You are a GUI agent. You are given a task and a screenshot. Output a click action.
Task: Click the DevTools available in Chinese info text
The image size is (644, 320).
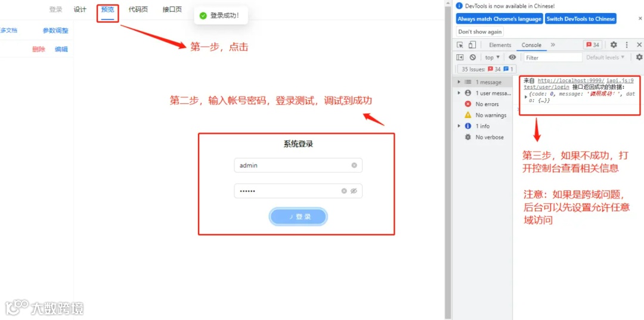point(510,6)
